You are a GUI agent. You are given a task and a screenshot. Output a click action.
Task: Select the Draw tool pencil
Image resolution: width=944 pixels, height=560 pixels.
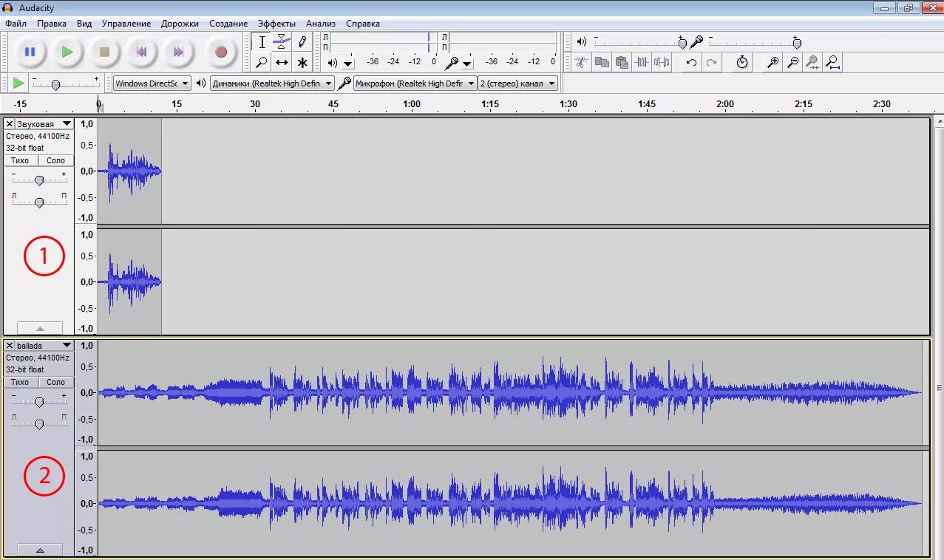(302, 42)
